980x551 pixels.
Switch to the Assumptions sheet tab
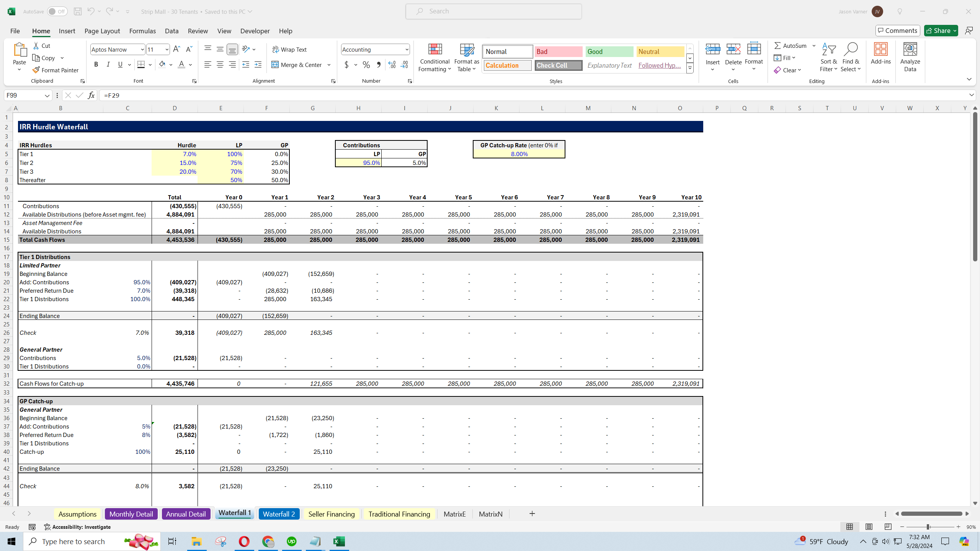tap(77, 514)
